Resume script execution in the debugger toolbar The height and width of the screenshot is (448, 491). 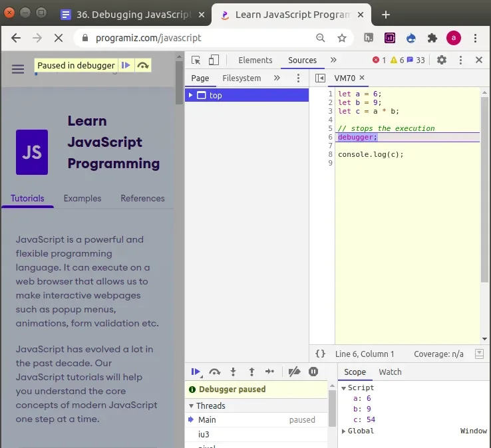pyautogui.click(x=196, y=372)
